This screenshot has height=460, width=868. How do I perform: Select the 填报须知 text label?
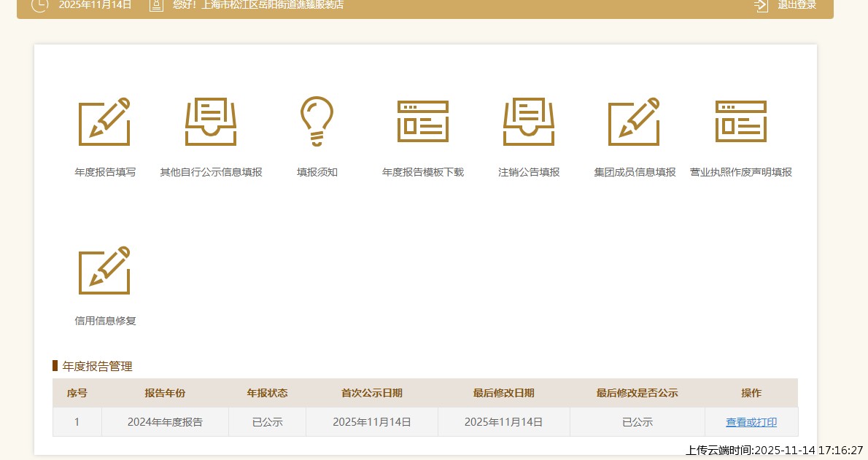[317, 173]
